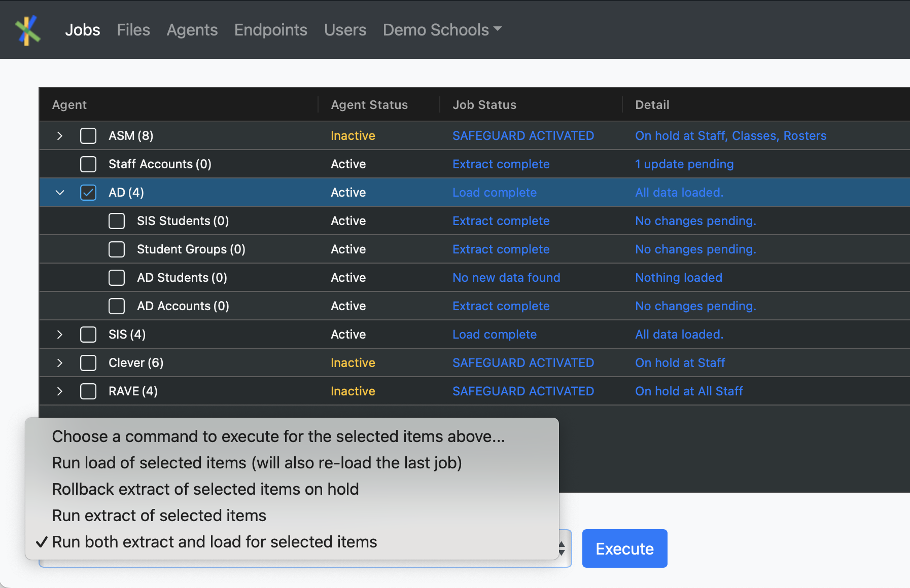Open AD All data loaded detail link
Screen dimensions: 910x588
(x=679, y=193)
